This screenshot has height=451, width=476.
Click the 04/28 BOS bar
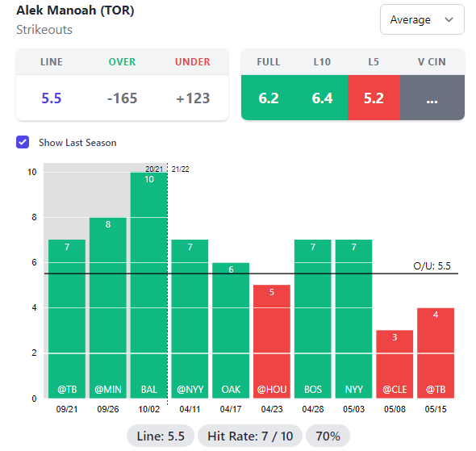[x=313, y=319]
